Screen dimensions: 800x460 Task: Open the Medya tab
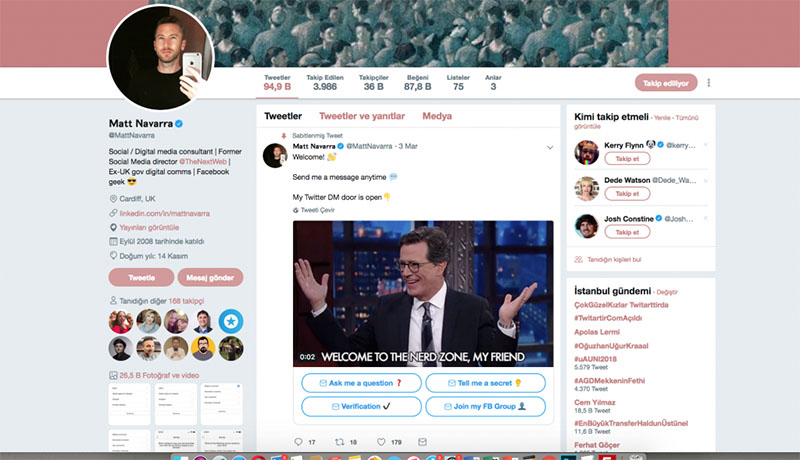[437, 116]
